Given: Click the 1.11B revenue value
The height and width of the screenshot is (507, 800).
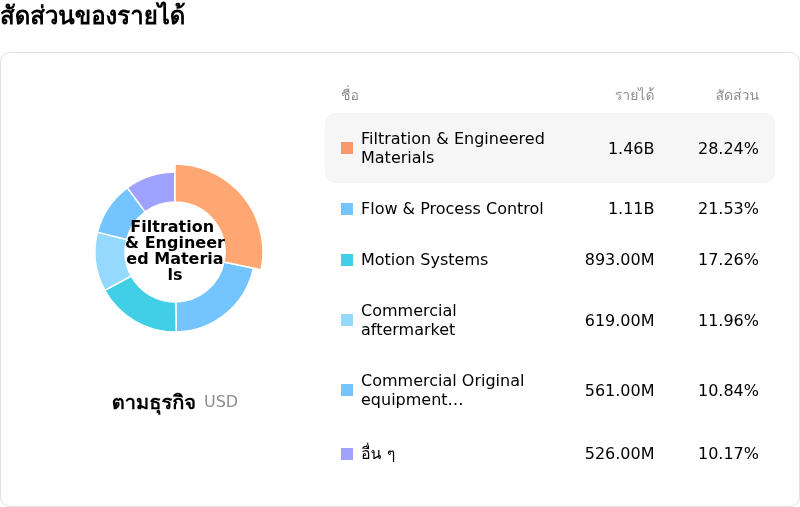Looking at the screenshot, I should point(631,209).
